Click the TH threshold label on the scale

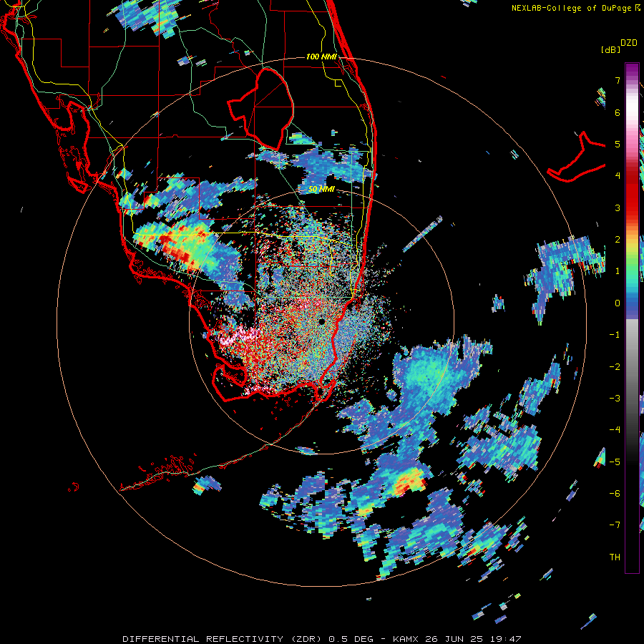click(615, 557)
